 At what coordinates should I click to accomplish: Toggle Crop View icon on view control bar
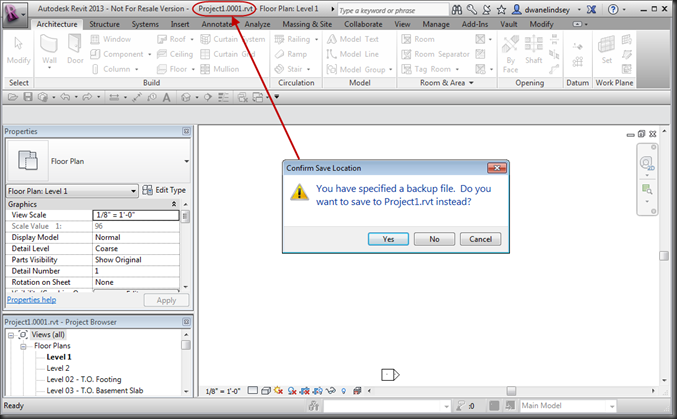pyautogui.click(x=305, y=391)
